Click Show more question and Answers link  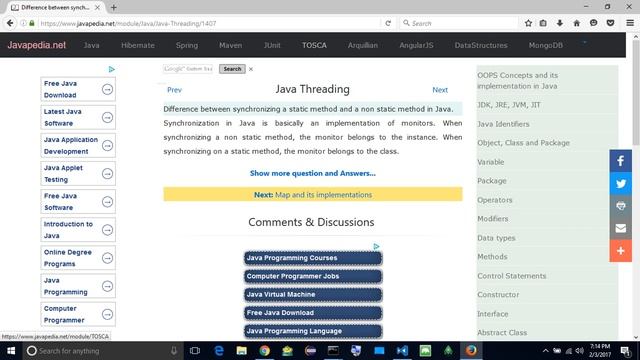coord(313,173)
